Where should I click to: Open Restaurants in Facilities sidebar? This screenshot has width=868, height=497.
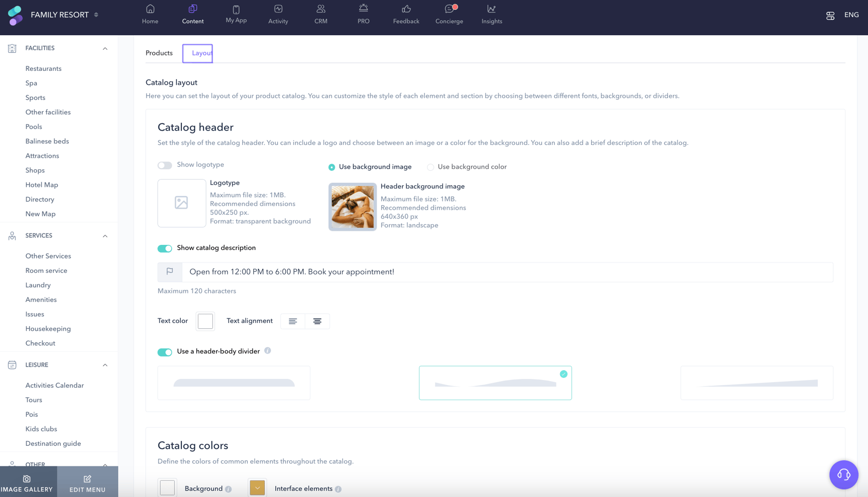point(44,69)
